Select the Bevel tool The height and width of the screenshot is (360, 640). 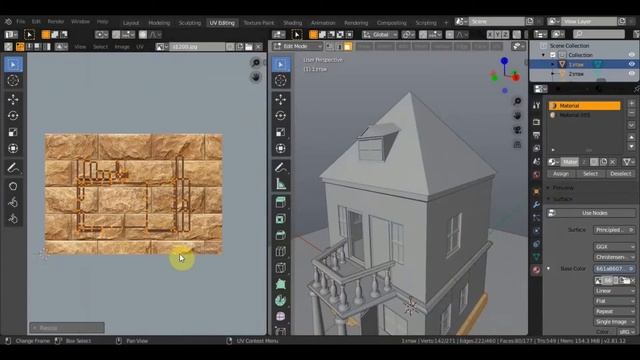pyautogui.click(x=280, y=236)
